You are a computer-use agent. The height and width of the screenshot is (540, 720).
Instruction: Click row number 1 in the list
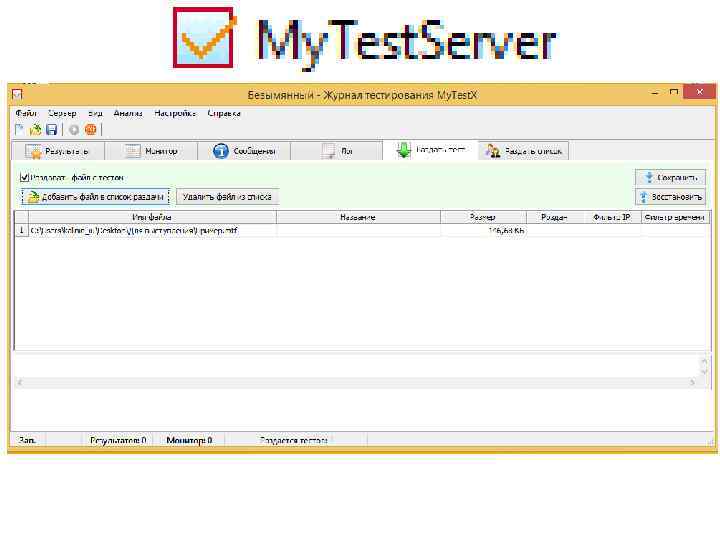coord(21,231)
